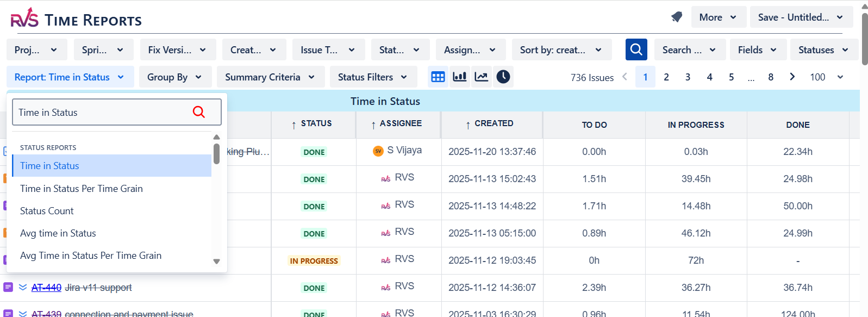Image resolution: width=868 pixels, height=317 pixels.
Task: Click created date 2025-11-20 13:37:46
Action: [492, 151]
